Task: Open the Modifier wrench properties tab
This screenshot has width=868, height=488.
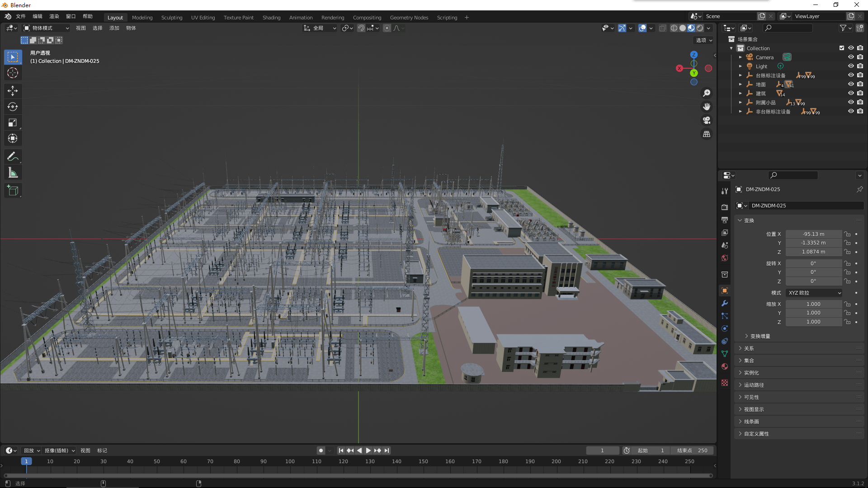Action: click(x=725, y=303)
